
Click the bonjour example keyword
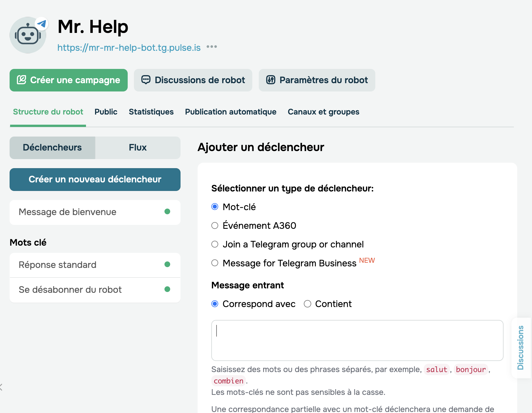coord(471,369)
